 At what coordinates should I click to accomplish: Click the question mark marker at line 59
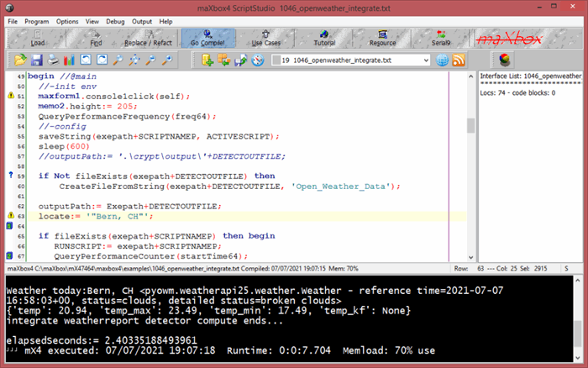tap(10, 175)
